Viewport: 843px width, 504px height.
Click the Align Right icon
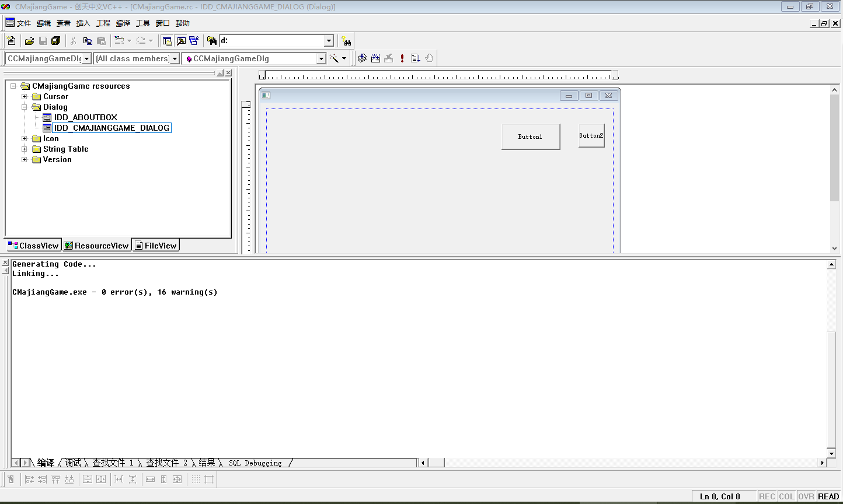click(x=43, y=479)
